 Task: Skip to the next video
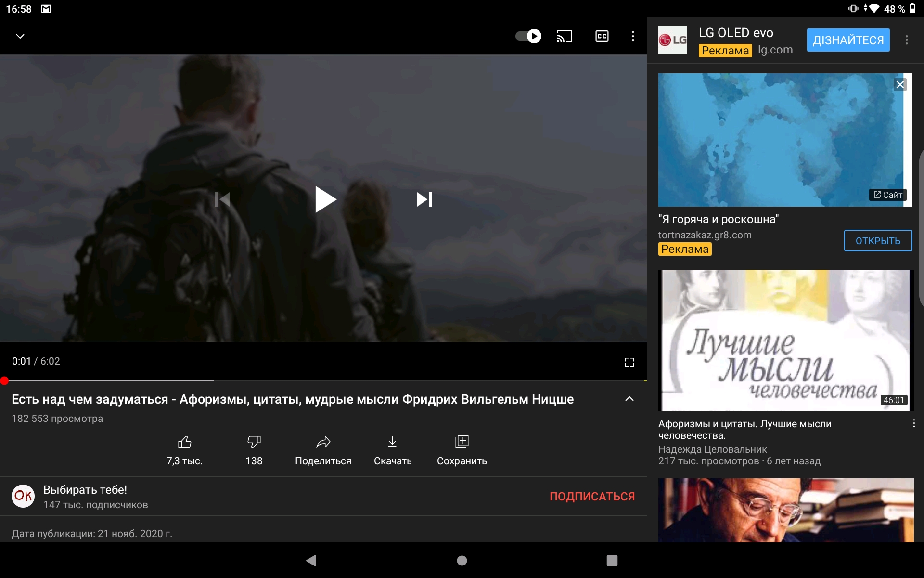[424, 199]
